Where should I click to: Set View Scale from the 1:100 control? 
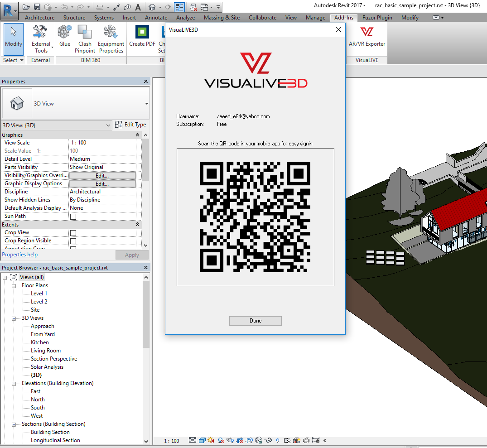click(102, 142)
